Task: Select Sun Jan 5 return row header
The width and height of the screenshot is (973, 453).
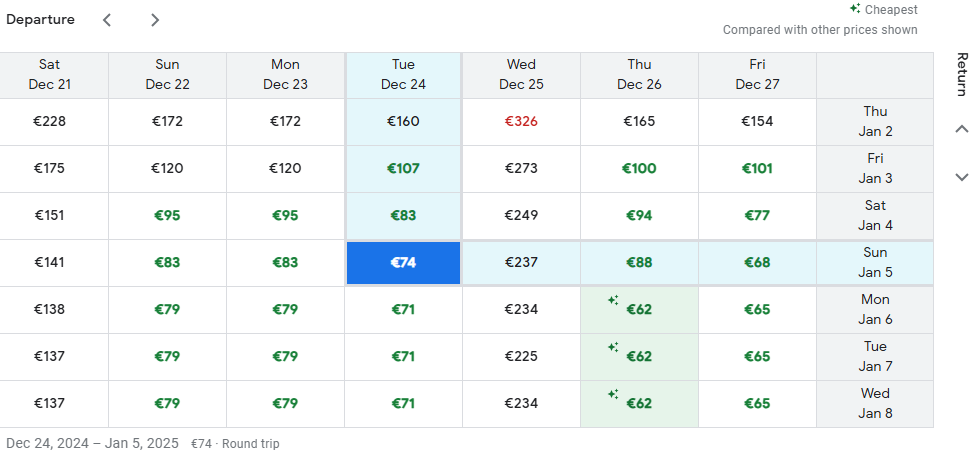Action: tap(875, 263)
